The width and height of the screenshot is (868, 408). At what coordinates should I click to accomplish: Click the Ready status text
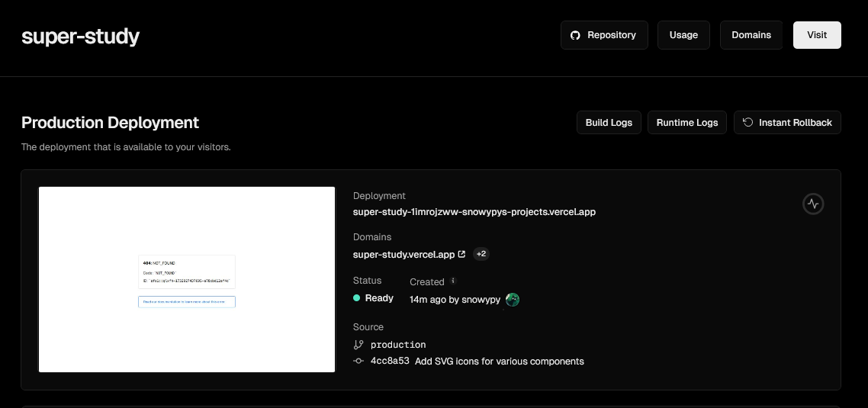click(379, 298)
